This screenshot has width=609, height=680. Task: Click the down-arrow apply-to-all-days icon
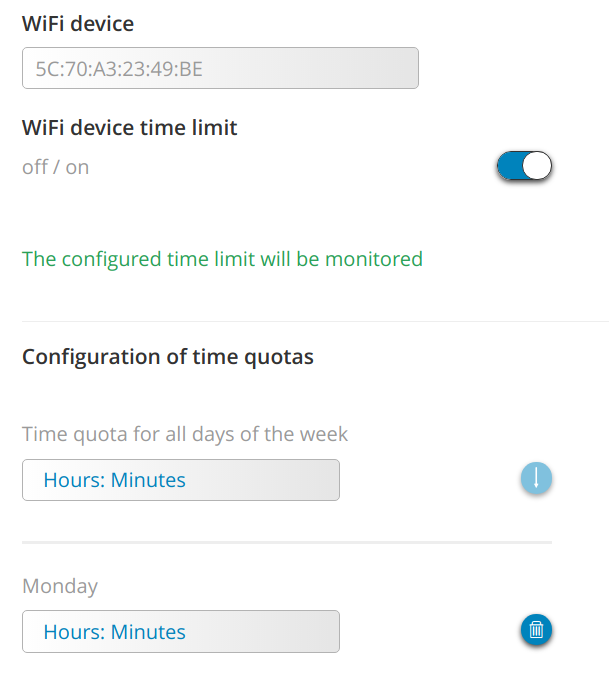click(x=536, y=478)
